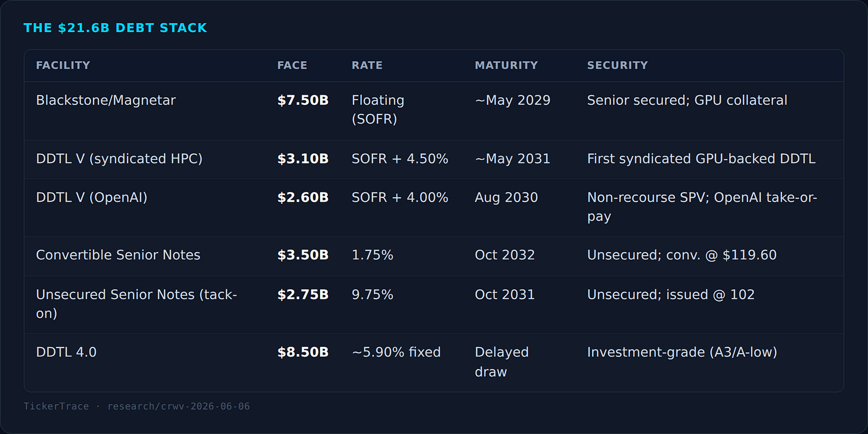
Task: Click the $8.50B face value
Action: (x=303, y=352)
